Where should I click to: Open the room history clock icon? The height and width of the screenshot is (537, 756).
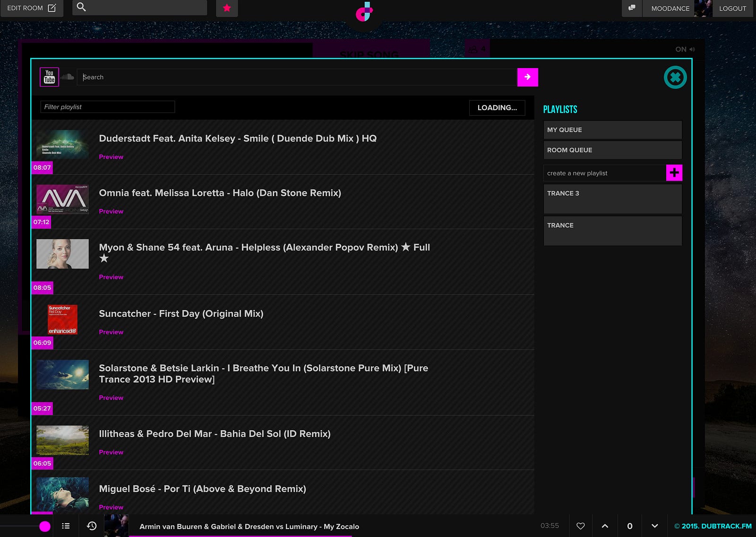click(x=92, y=526)
